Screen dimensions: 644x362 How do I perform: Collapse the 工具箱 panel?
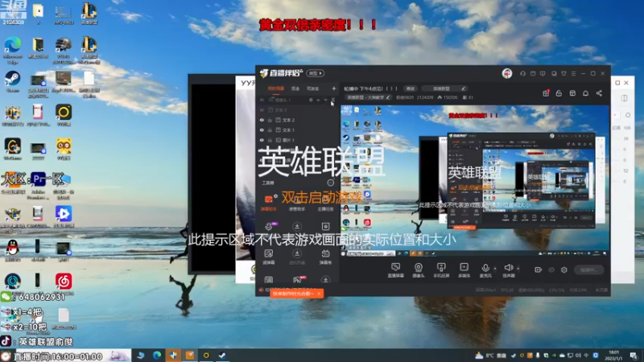click(x=330, y=183)
